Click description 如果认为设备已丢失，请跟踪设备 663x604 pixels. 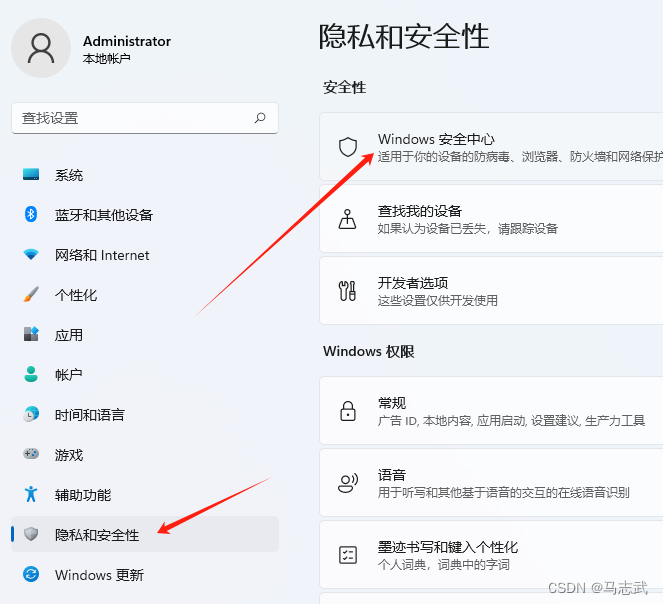pyautogui.click(x=467, y=229)
